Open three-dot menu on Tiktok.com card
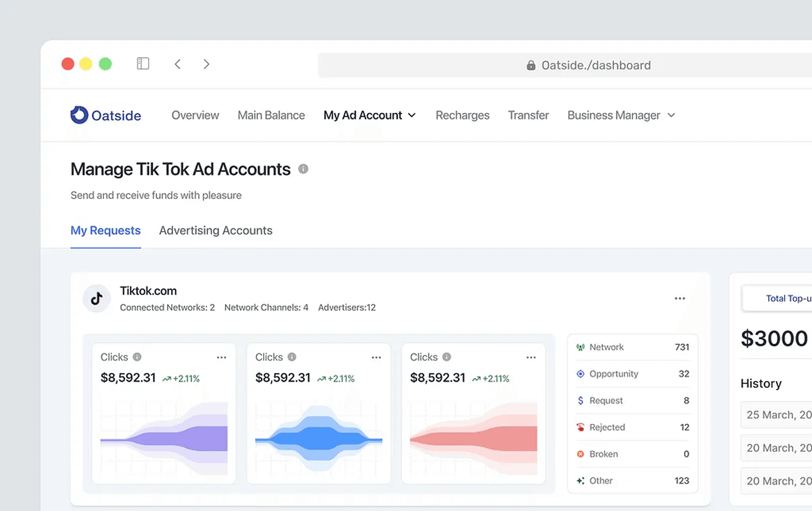The width and height of the screenshot is (812, 511). [x=680, y=298]
